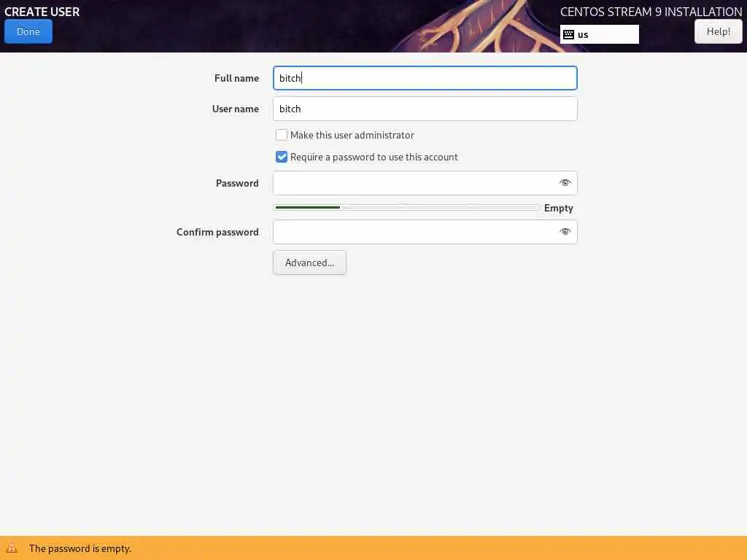747x560 pixels.
Task: Focus the Full name input field
Action: click(425, 78)
